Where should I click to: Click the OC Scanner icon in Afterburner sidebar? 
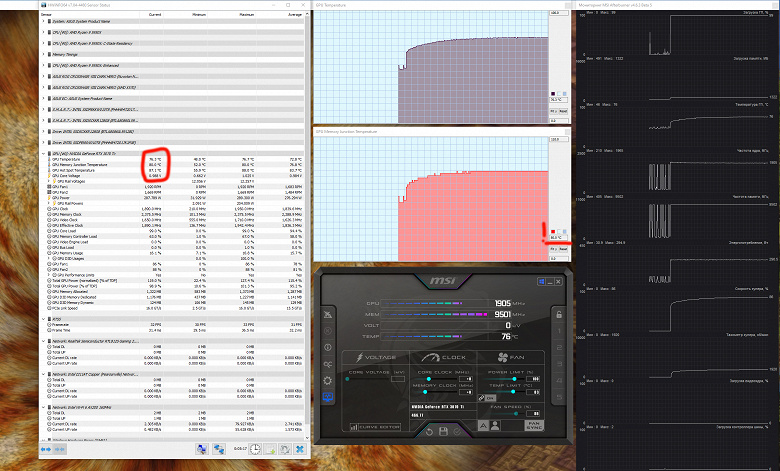point(327,364)
